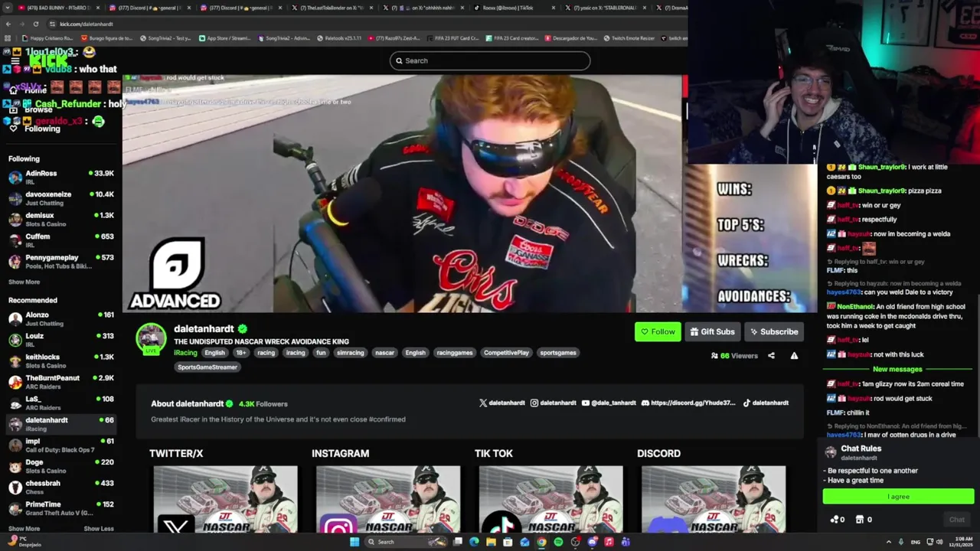Screen dimensions: 980x551
Task: Click in the Kick search field
Action: (490, 60)
